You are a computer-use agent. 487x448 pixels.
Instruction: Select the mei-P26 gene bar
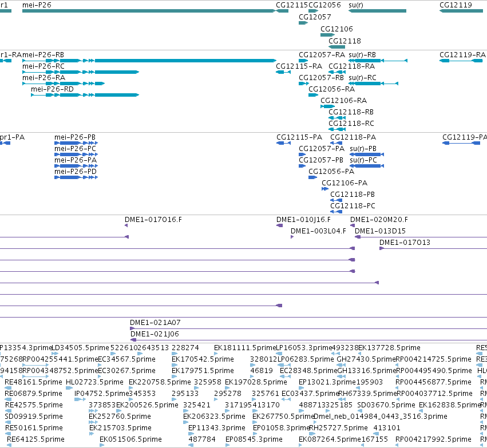(149, 11)
